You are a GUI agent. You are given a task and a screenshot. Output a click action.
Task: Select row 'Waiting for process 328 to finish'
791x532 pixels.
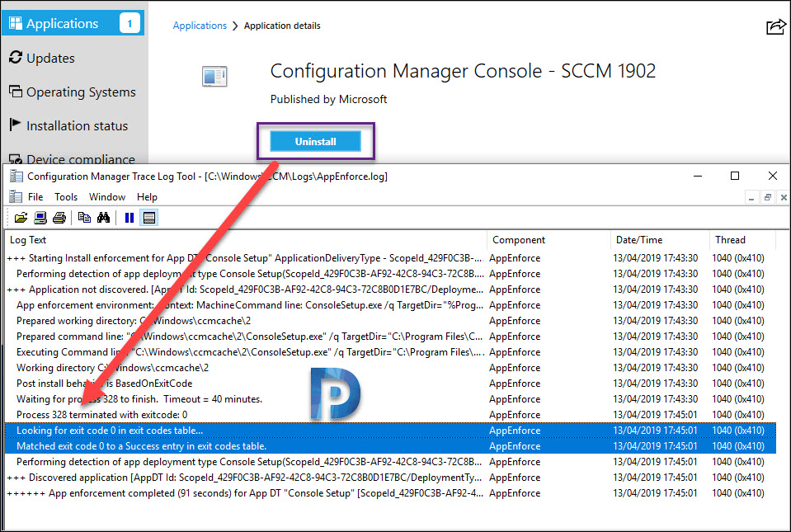pyautogui.click(x=390, y=398)
